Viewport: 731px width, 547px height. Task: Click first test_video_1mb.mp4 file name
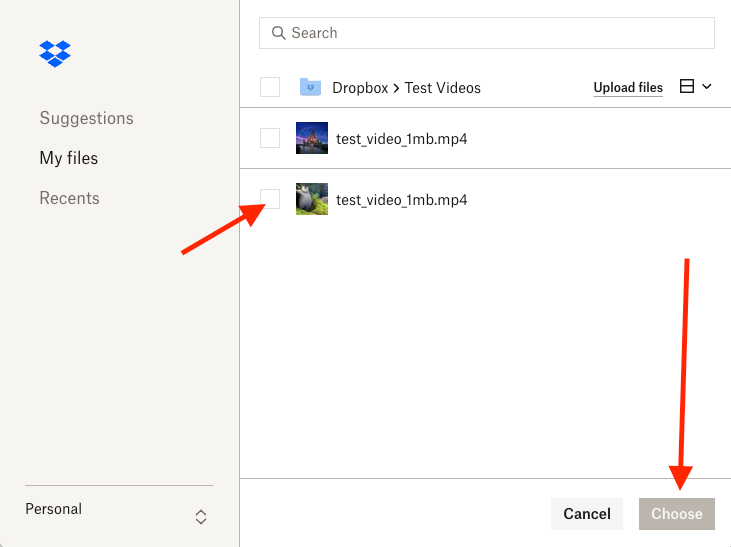coord(401,139)
